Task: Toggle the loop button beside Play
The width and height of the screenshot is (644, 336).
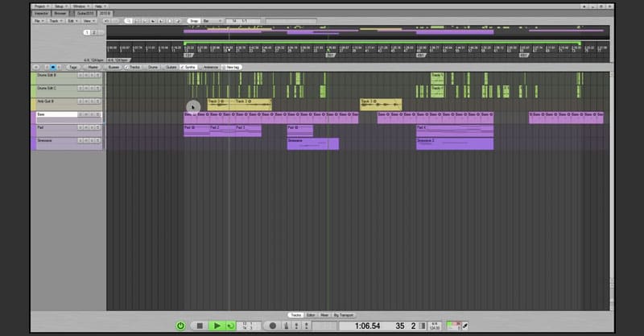Action: [x=230, y=326]
